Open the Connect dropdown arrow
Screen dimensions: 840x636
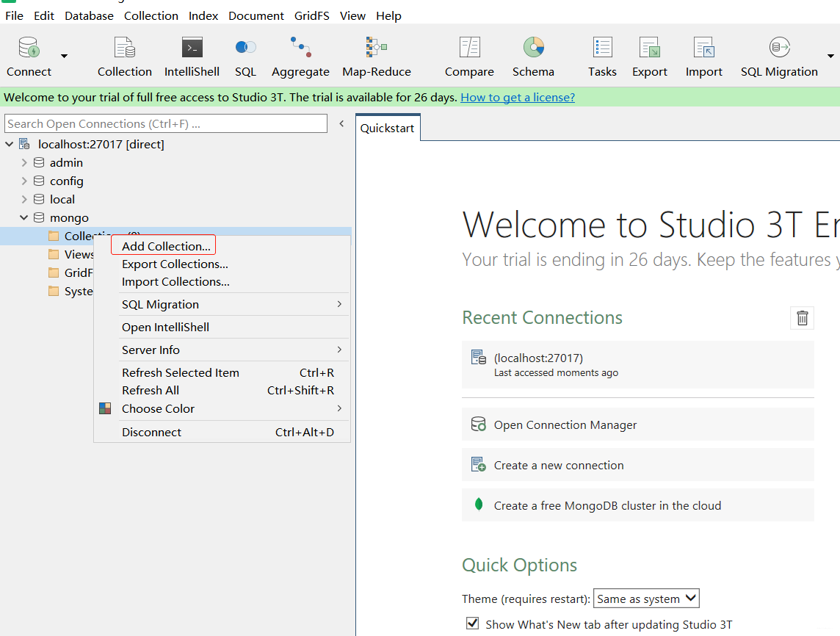tap(65, 56)
